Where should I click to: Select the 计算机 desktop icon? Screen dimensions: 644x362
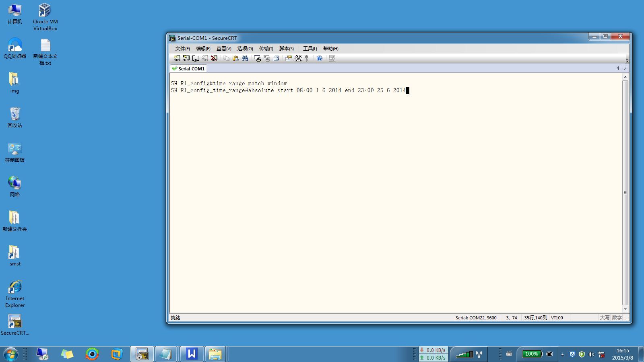pyautogui.click(x=15, y=14)
